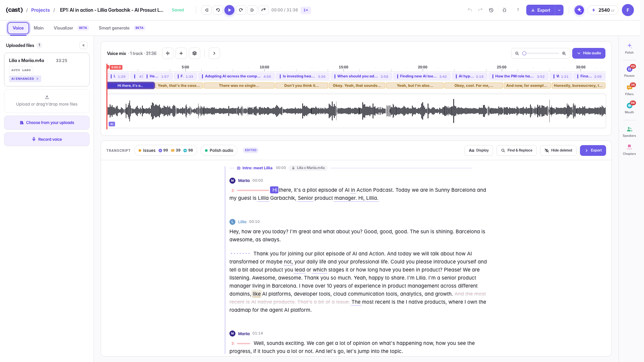Collapse the Uploaded files panel
The image size is (644, 362).
pos(84,45)
